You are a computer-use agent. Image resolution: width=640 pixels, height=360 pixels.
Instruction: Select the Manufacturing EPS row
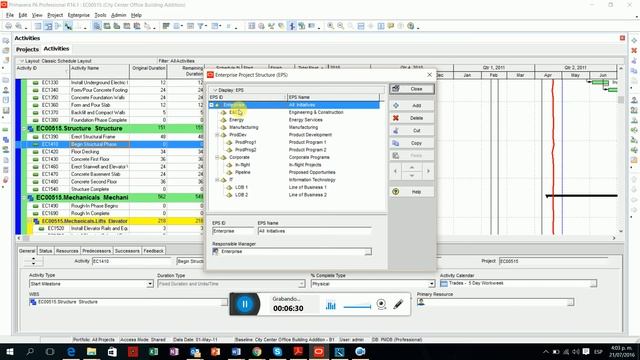[x=294, y=127]
